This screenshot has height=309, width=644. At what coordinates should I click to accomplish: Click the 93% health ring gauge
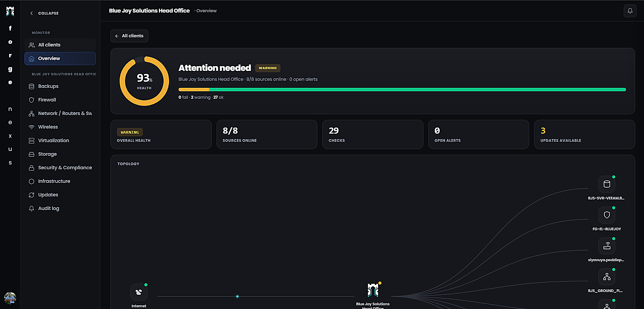(144, 81)
